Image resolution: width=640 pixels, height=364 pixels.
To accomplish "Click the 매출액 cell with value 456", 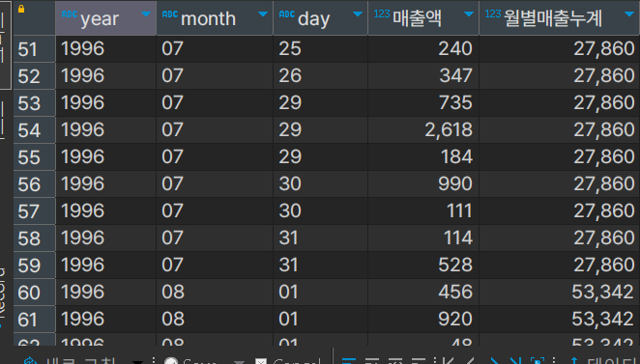I will click(x=423, y=293).
